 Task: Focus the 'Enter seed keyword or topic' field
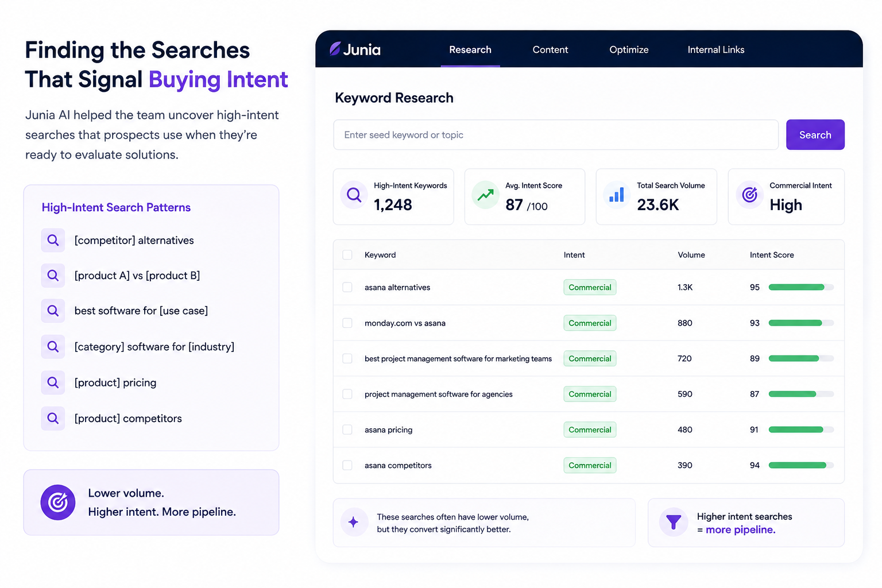point(556,135)
